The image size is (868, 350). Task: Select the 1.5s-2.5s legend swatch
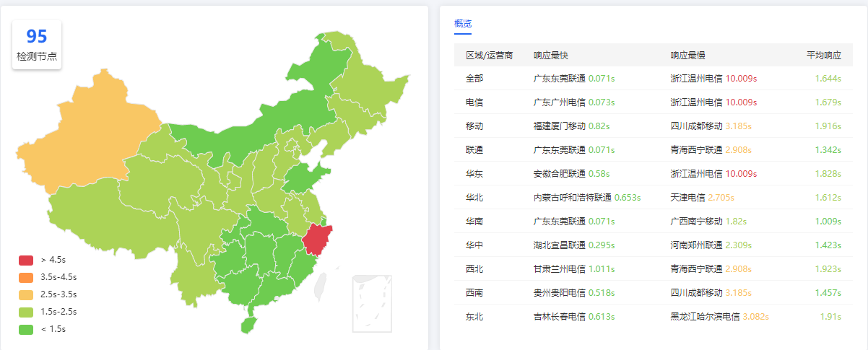tap(26, 312)
